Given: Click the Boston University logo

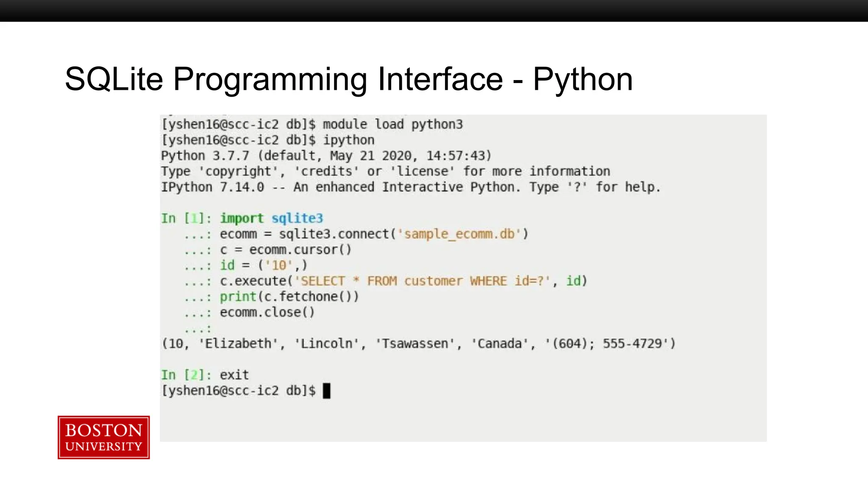Looking at the screenshot, I should [x=103, y=437].
